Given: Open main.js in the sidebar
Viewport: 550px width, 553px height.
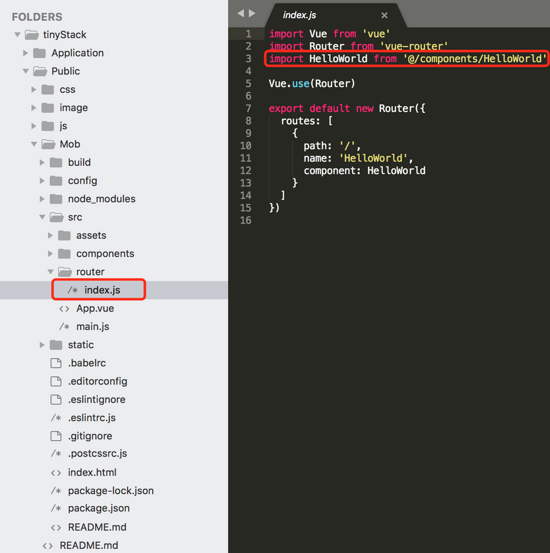Looking at the screenshot, I should coord(92,327).
